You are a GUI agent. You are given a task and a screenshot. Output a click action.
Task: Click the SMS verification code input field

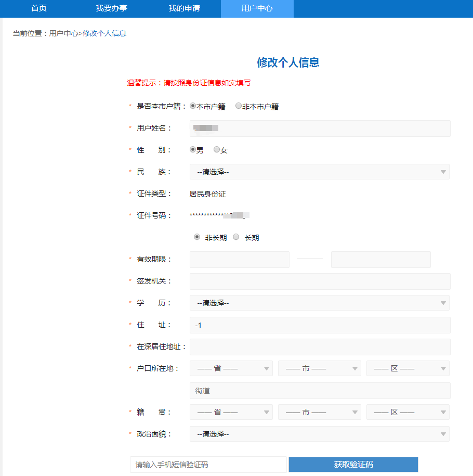click(208, 464)
